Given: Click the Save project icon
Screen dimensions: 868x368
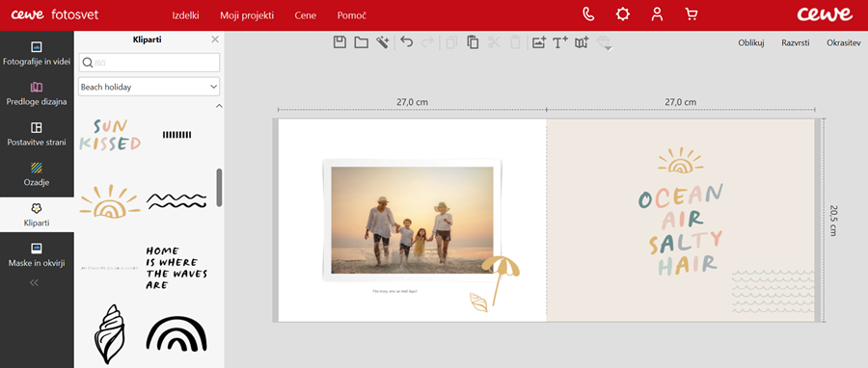Looking at the screenshot, I should 339,42.
